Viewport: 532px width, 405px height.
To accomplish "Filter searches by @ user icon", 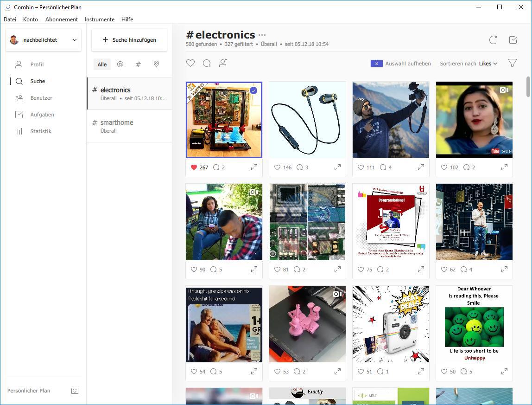I will [x=120, y=64].
